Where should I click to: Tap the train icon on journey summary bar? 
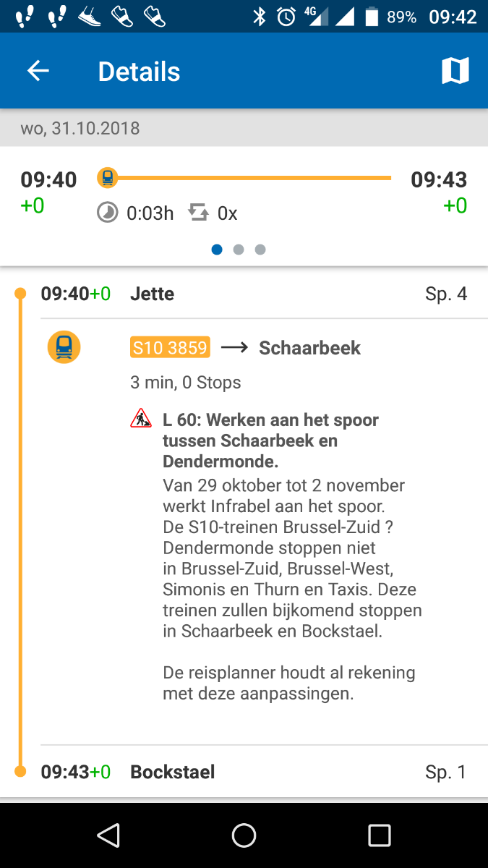tap(108, 177)
